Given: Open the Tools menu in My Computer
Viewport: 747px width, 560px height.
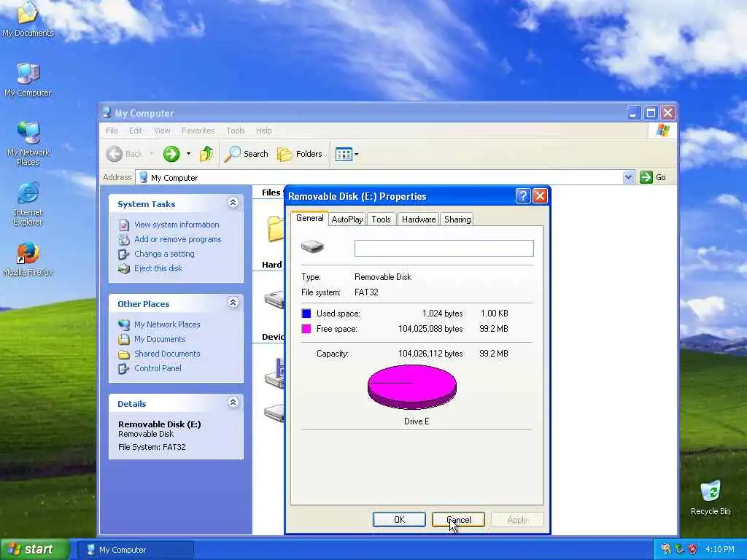Looking at the screenshot, I should 236,131.
